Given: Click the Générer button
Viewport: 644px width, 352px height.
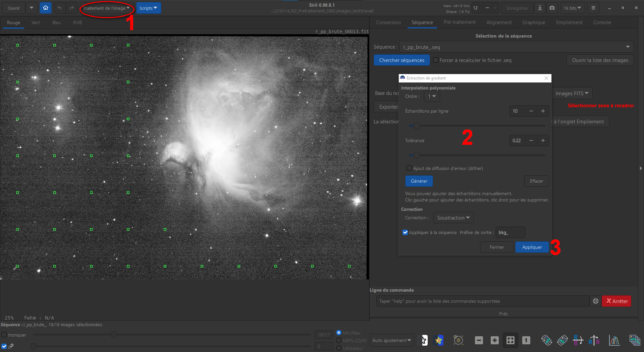Looking at the screenshot, I should pyautogui.click(x=419, y=181).
